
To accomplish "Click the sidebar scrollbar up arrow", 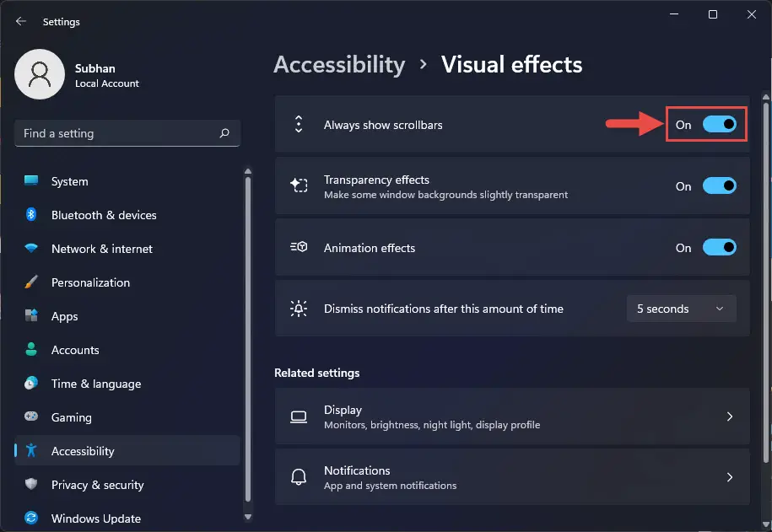I will point(248,171).
